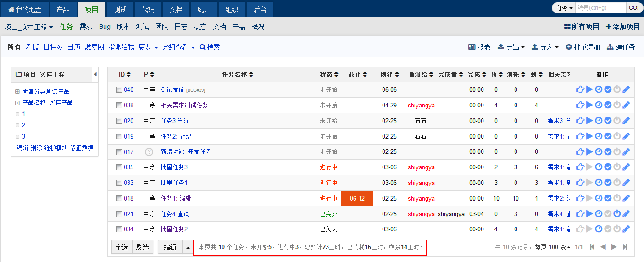Image resolution: width=644 pixels, height=262 pixels.
Task: Tick the checkbox for task 040
Action: (x=119, y=90)
